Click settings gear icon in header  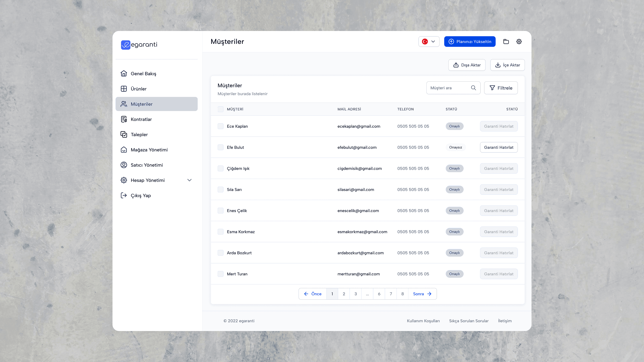[519, 41]
